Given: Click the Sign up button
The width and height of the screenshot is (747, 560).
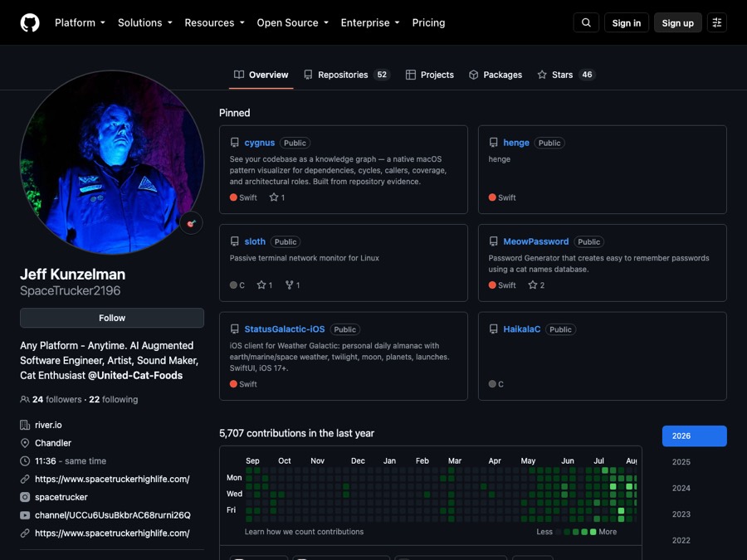Looking at the screenshot, I should [x=677, y=23].
